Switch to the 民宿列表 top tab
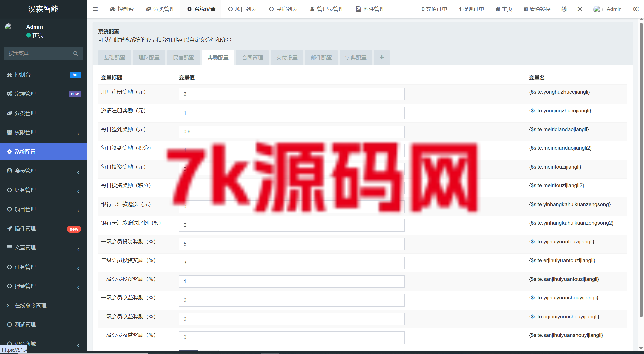 [283, 9]
